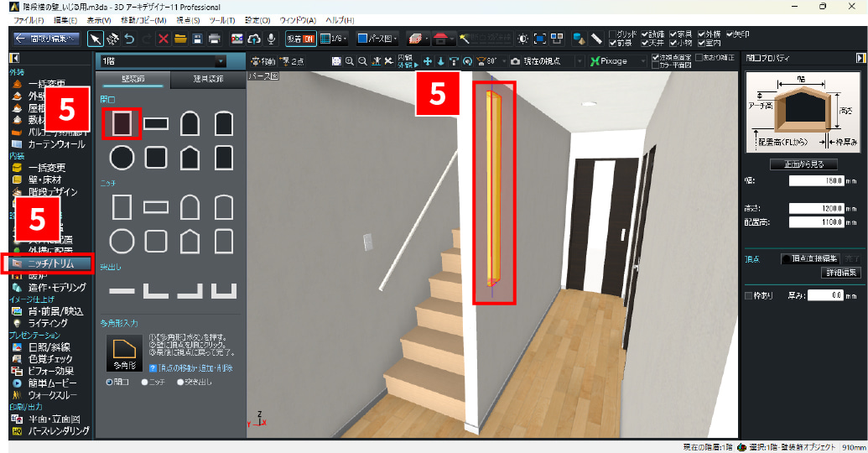This screenshot has height=453, width=868.
Task: Open the ファイル(F) menu
Action: click(29, 20)
